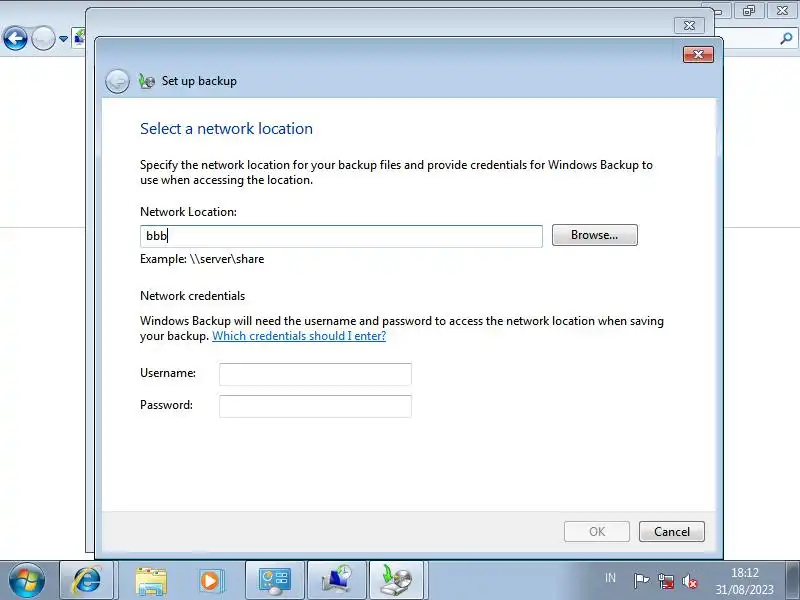Viewport: 800px width, 600px height.
Task: Close the background Control Panel window
Action: click(x=782, y=10)
